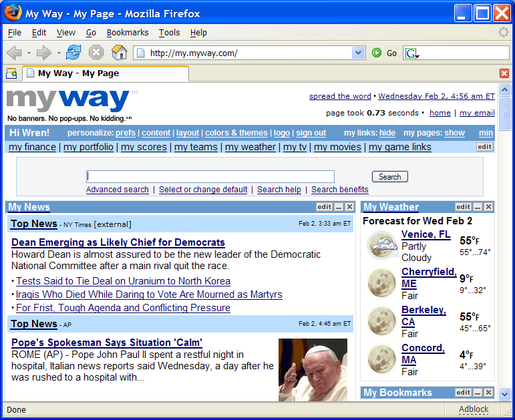Open Dean Emerging as Likely Chief headline
515x420 pixels.
click(118, 242)
